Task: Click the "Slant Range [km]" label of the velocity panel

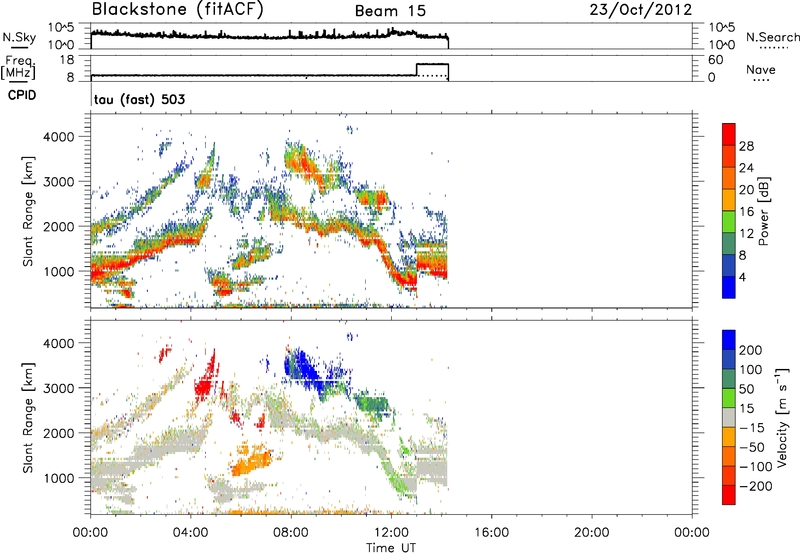Action: point(28,417)
